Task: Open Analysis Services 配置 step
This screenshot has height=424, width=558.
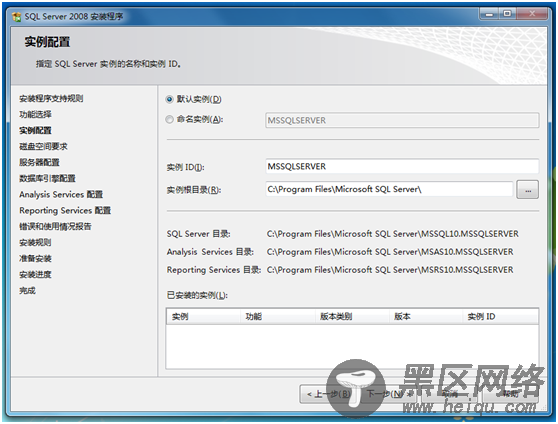Action: tap(61, 194)
